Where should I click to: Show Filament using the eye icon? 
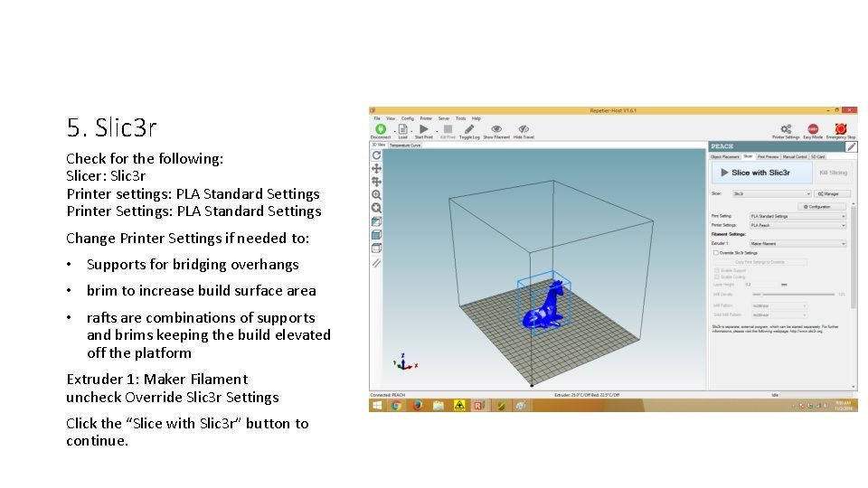(x=496, y=129)
